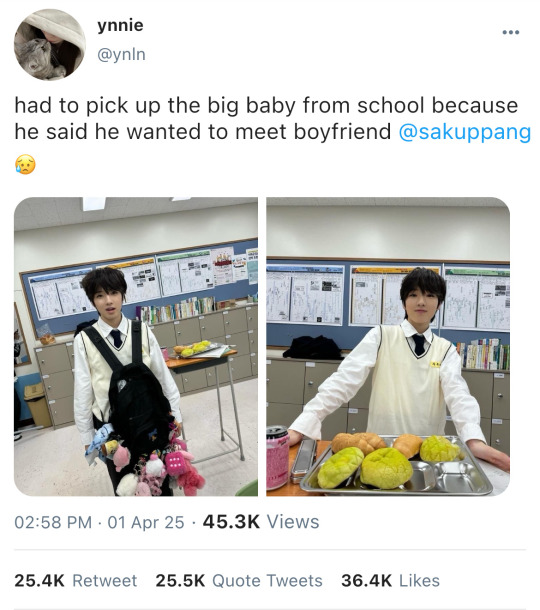Open the 25.4K Retweet list

75,580
